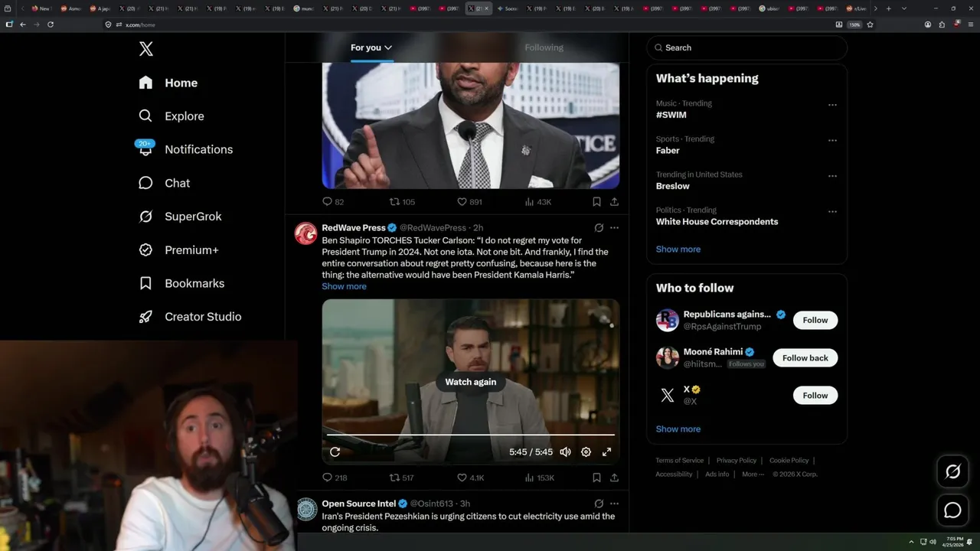Click RedWave Press account name
Screen dimensions: 980x551
pos(353,228)
